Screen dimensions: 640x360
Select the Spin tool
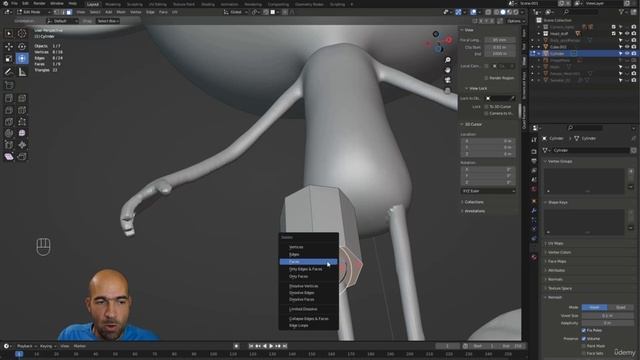[9, 133]
